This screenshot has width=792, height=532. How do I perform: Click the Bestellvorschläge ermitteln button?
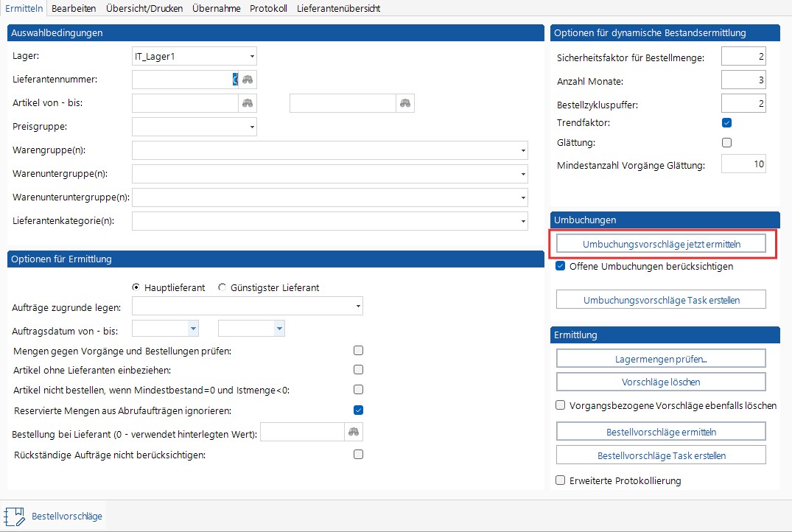click(661, 432)
